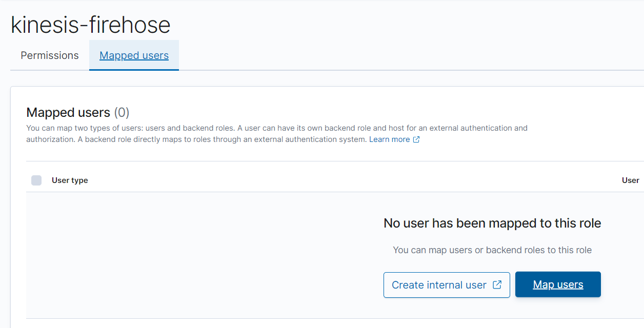
Task: Click the Mapped users (0) heading
Action: pos(78,112)
